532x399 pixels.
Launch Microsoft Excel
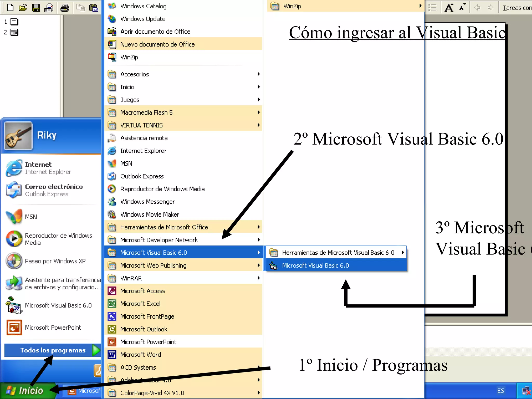(x=183, y=303)
